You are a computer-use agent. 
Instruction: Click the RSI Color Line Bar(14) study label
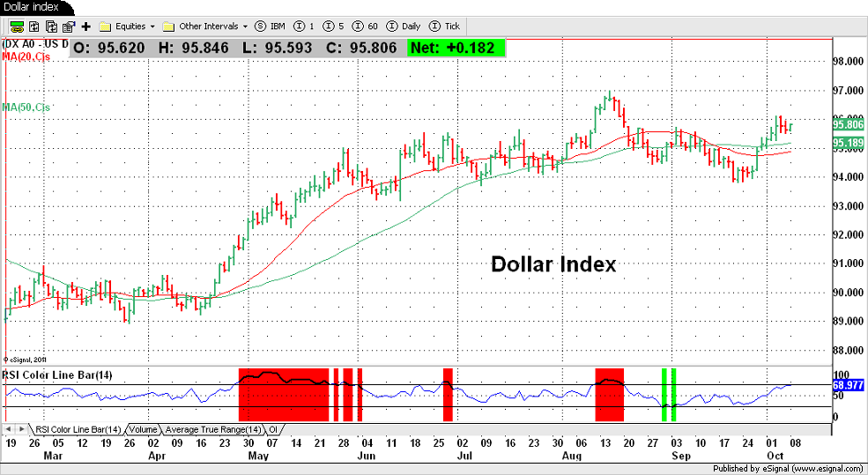pyautogui.click(x=57, y=375)
